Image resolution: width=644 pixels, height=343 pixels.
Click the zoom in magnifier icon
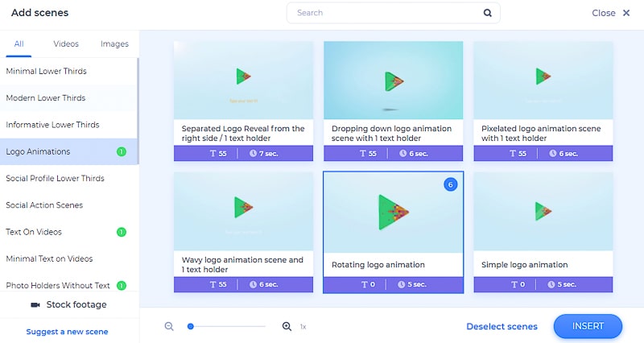tap(287, 326)
